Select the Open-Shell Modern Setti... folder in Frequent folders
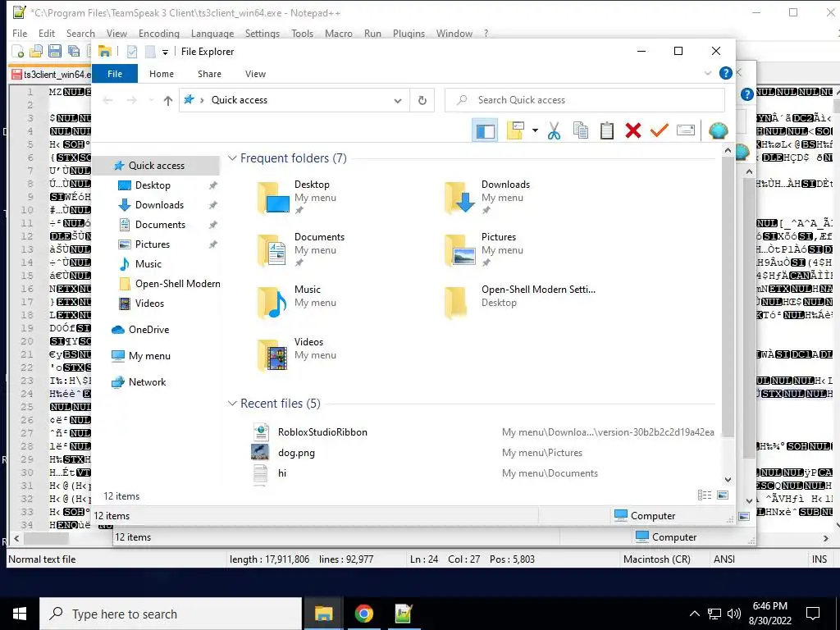 519,302
